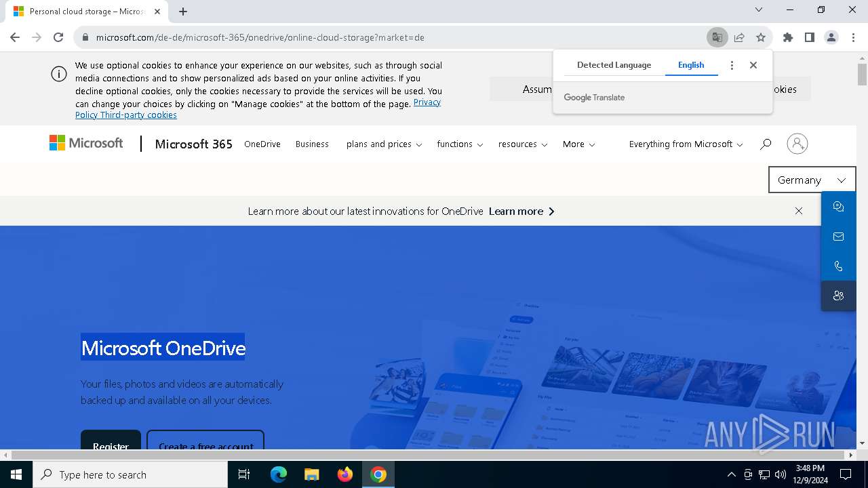Show hidden system tray icons
Viewport: 868px width, 488px height.
coord(731,474)
